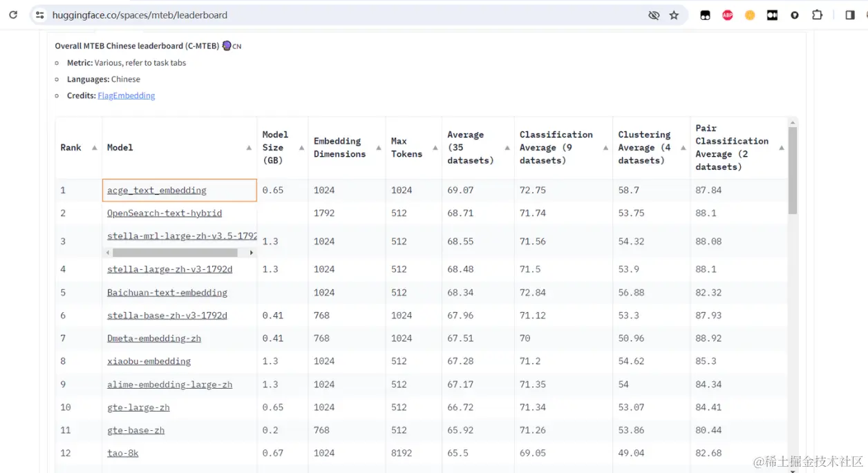
Task: Select the 65.92 average score cell
Action: [478, 430]
